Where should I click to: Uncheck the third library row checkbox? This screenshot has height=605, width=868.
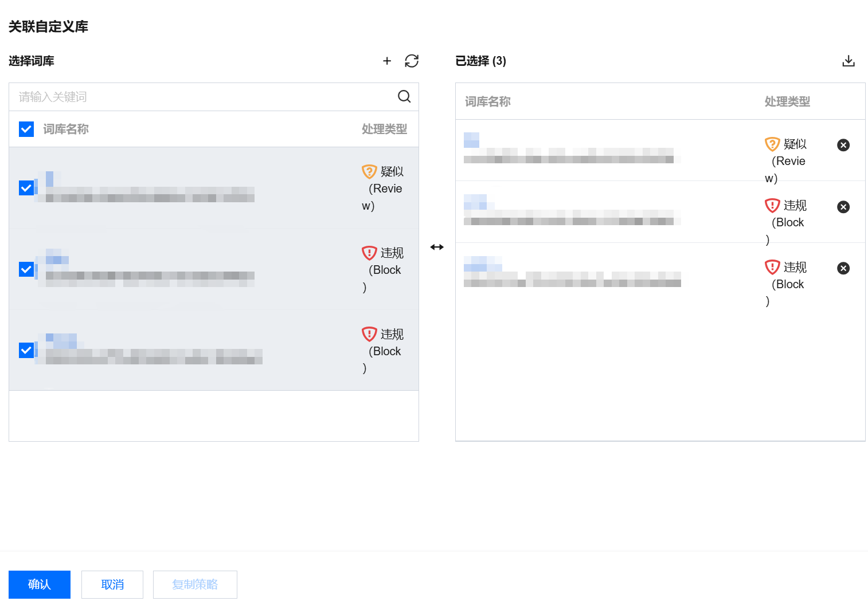point(26,349)
